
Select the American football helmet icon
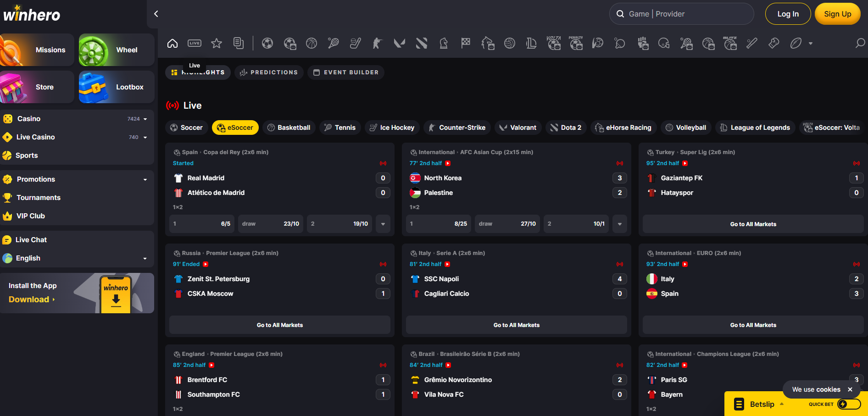click(664, 44)
